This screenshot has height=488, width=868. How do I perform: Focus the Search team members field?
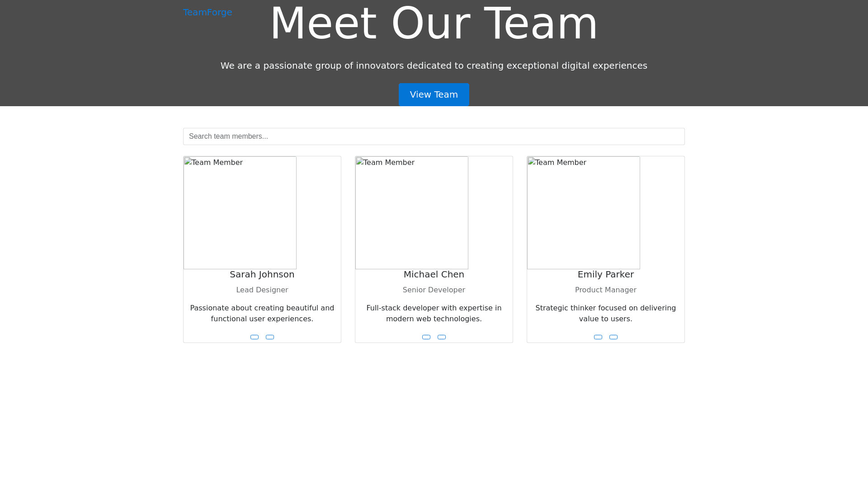pyautogui.click(x=434, y=136)
